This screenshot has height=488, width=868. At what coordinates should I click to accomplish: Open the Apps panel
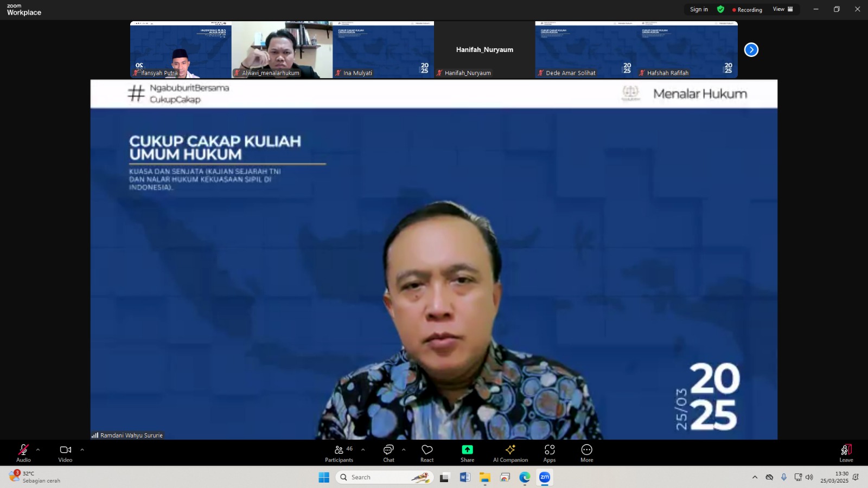549,453
